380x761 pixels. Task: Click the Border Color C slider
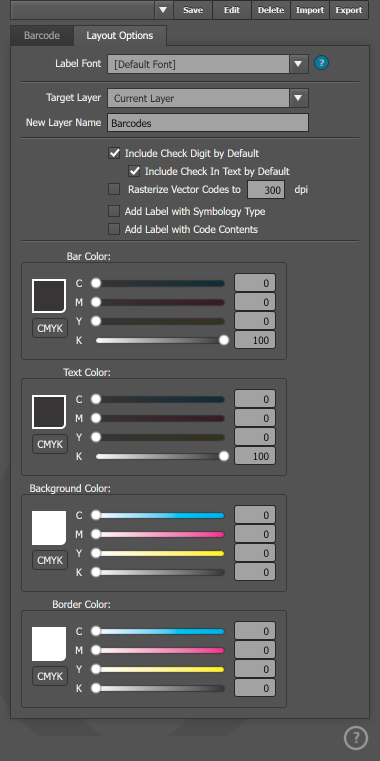[160, 631]
